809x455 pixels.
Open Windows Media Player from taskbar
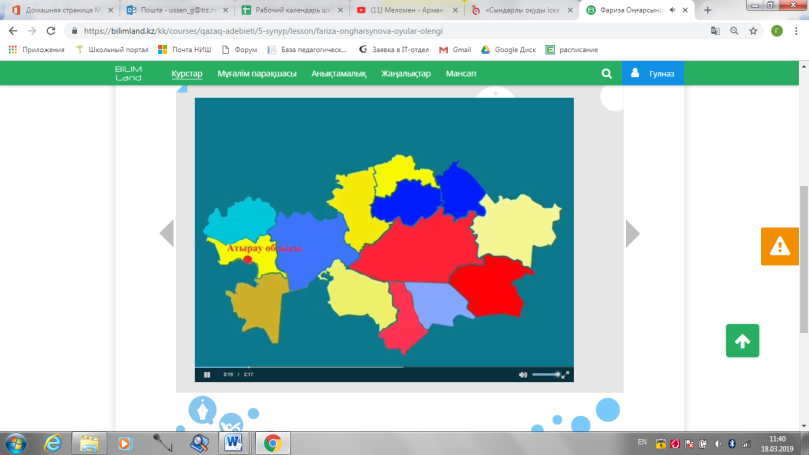[124, 443]
